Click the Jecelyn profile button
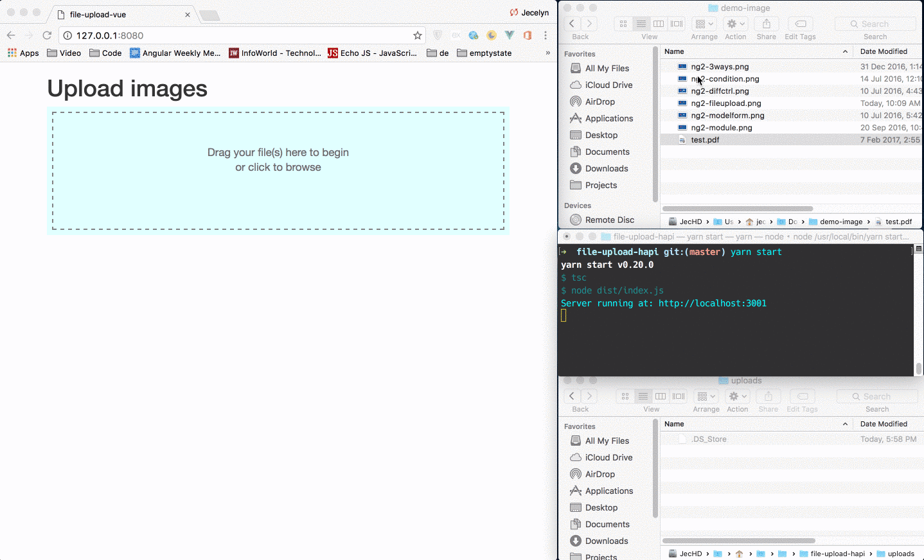This screenshot has height=560, width=924. [x=529, y=13]
